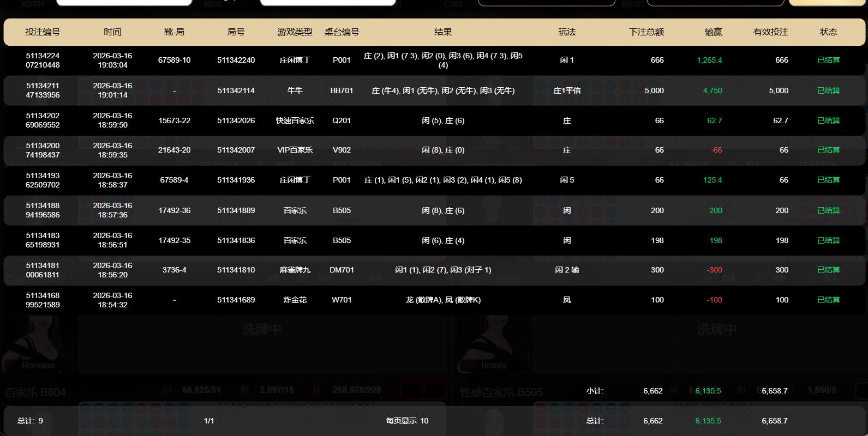
Task: Click the 快速百家乐 game type cell
Action: point(295,120)
